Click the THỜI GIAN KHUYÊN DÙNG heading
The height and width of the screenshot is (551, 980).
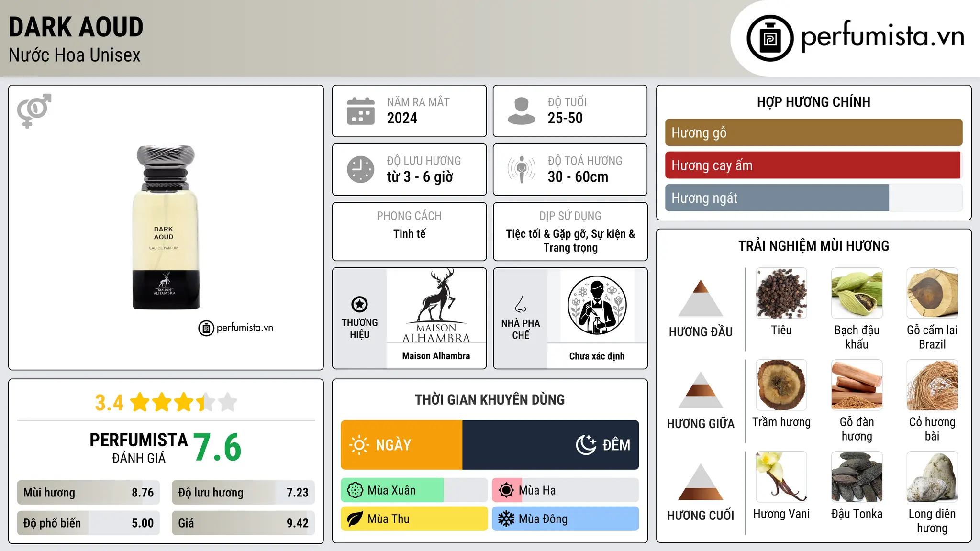[490, 399]
